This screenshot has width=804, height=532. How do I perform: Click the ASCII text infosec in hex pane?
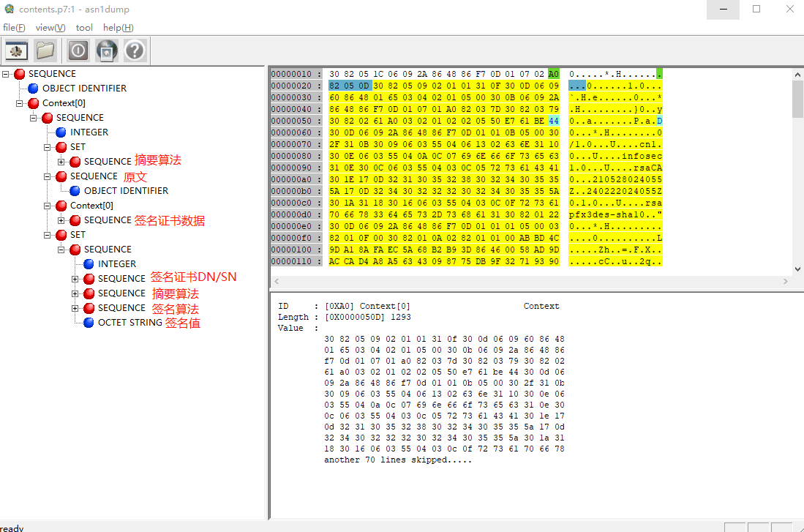click(x=642, y=156)
